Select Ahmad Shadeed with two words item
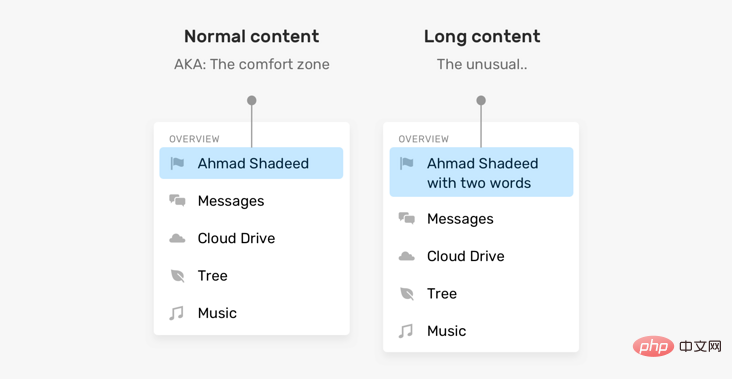Viewport: 732px width, 379px height. (481, 172)
